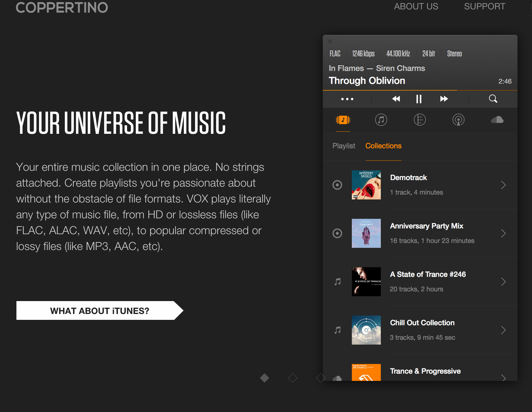Image resolution: width=532 pixels, height=412 pixels.
Task: Click '20 tracks, 2 hours' text
Action: (x=416, y=289)
